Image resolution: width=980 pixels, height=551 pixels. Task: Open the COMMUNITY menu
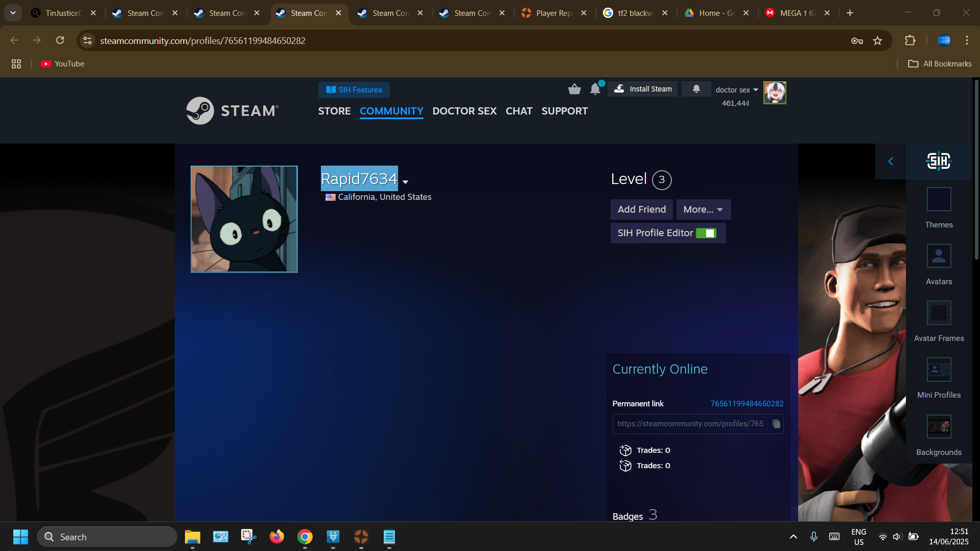(x=391, y=111)
